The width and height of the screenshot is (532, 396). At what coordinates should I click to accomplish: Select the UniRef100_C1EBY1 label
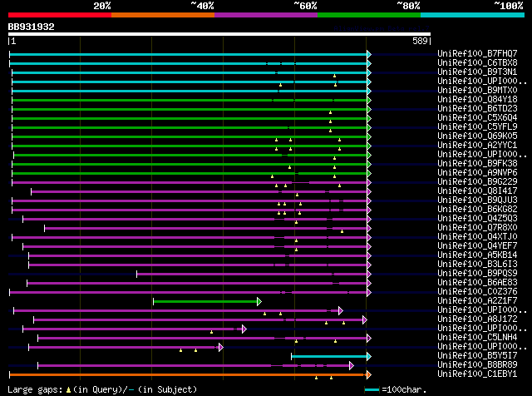click(477, 374)
